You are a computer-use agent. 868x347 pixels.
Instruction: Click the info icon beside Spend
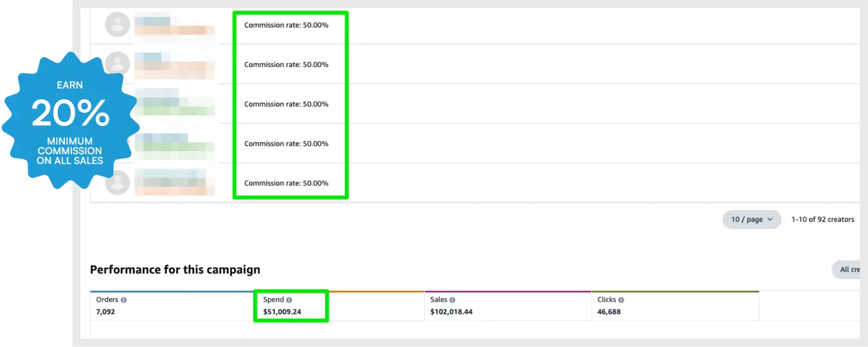(289, 300)
